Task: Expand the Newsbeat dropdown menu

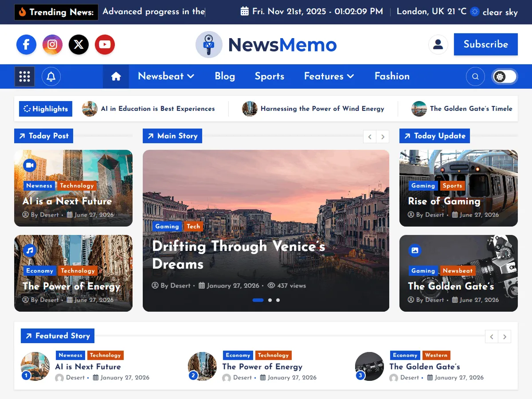Action: coord(165,76)
